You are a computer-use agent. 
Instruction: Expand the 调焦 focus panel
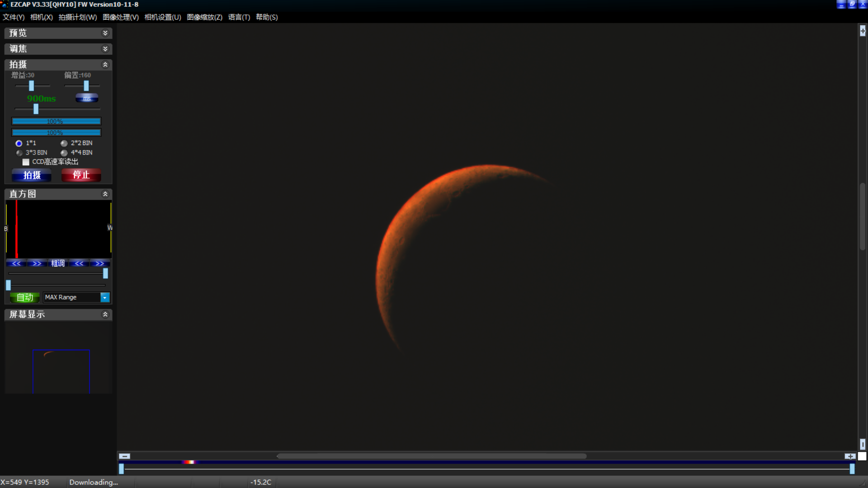(x=105, y=49)
